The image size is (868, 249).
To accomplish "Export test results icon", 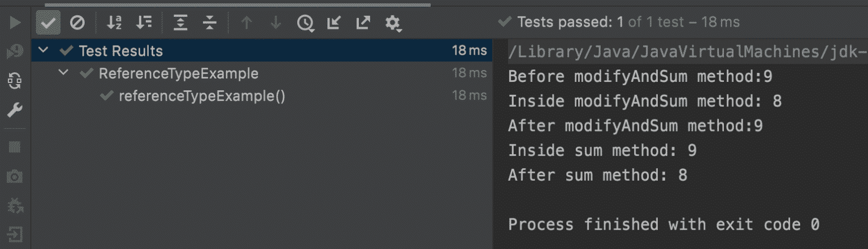I will pos(363,23).
